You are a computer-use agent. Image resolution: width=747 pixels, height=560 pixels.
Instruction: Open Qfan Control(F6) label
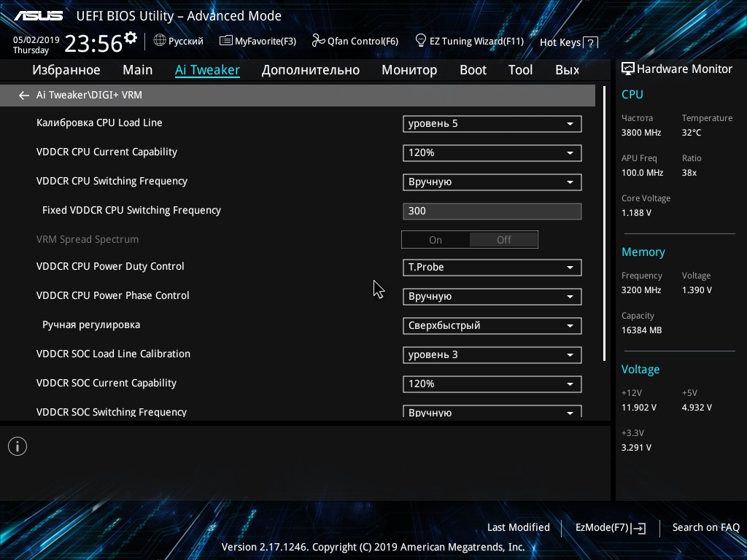pos(363,41)
